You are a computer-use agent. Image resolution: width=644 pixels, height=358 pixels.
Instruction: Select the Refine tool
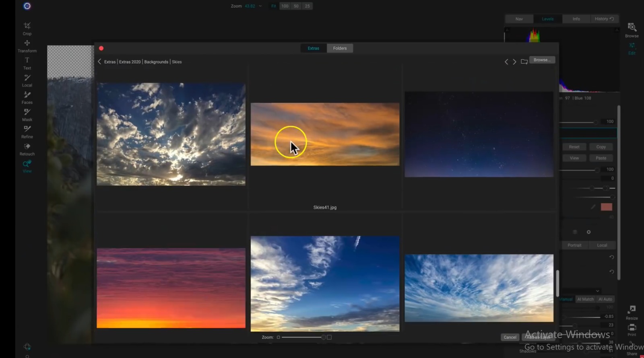(x=27, y=132)
